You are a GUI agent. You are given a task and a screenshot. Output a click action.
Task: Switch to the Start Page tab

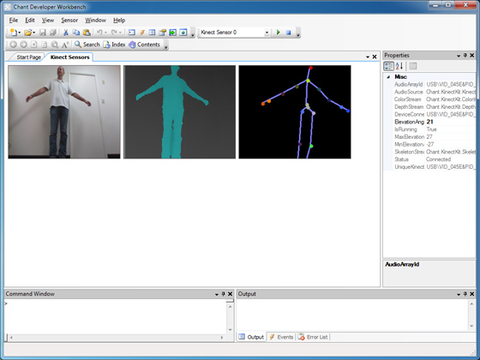pos(29,57)
